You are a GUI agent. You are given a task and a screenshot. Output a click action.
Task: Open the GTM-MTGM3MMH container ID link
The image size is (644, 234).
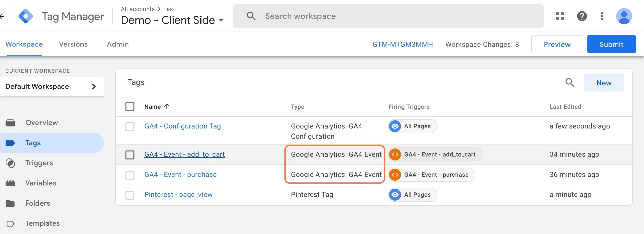[403, 44]
